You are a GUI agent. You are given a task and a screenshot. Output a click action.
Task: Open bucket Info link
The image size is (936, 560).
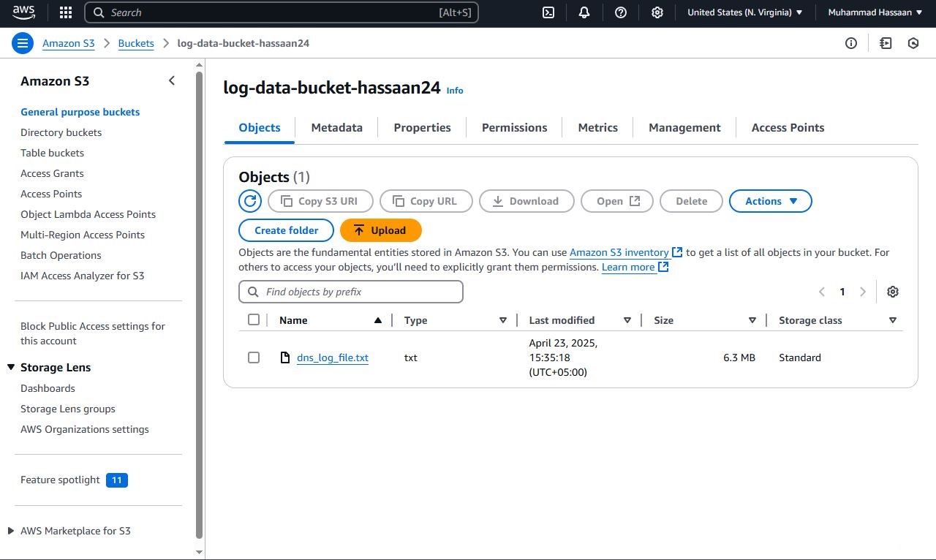click(455, 91)
